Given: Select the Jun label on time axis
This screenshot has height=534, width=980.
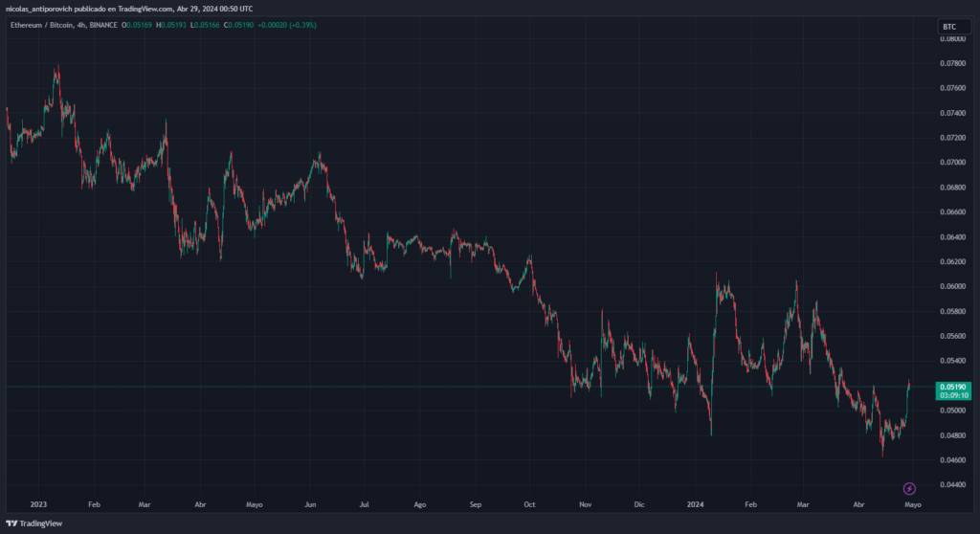Looking at the screenshot, I should click(309, 502).
